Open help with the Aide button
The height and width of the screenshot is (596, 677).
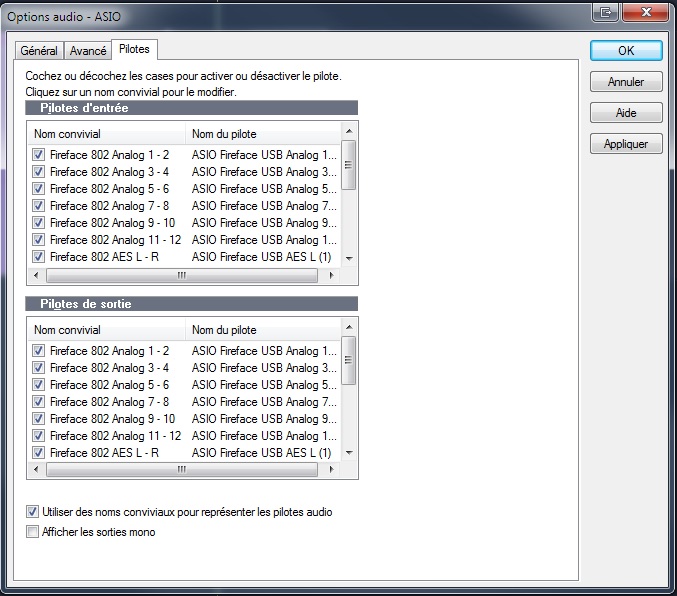coord(626,113)
